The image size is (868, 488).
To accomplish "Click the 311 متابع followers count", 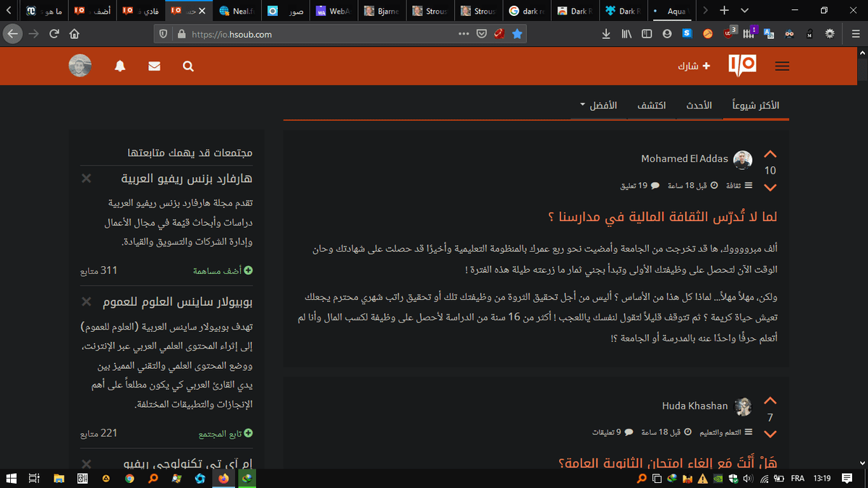I will pyautogui.click(x=99, y=270).
